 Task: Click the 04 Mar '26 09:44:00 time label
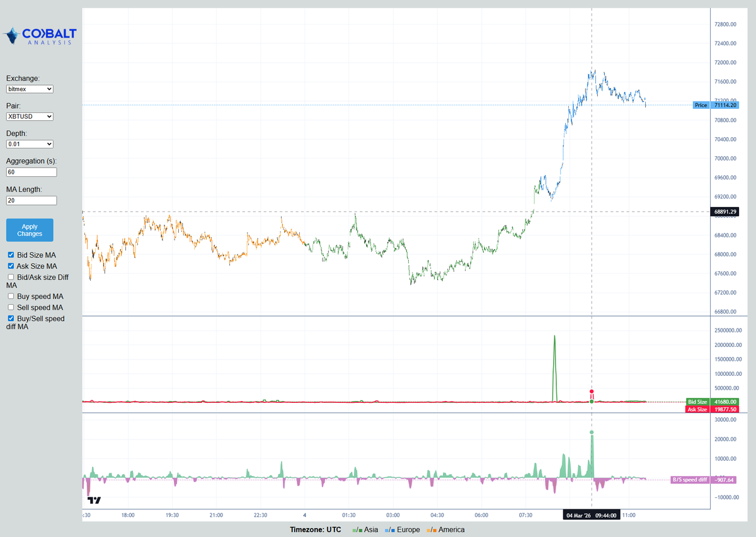coord(591,515)
